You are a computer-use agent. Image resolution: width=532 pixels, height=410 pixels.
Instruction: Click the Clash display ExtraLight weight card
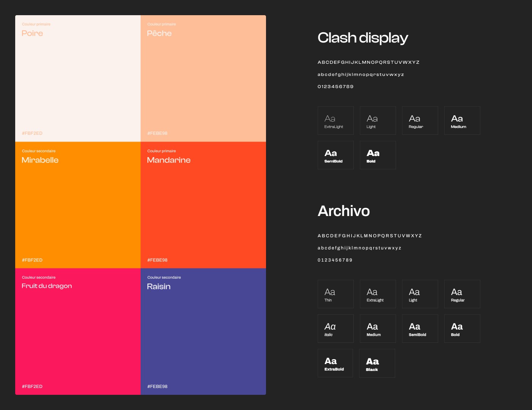click(x=336, y=120)
